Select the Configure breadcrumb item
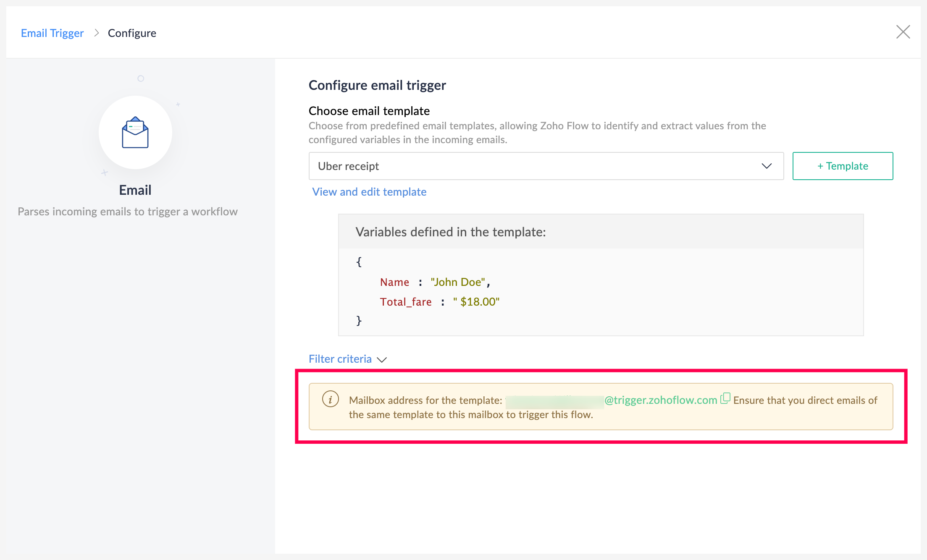The image size is (927, 560). [132, 33]
